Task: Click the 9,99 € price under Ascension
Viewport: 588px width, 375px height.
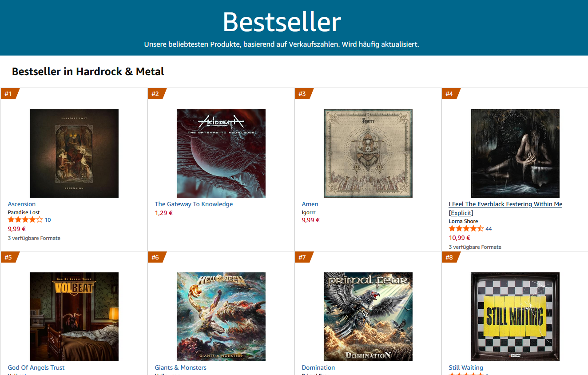Action: click(x=17, y=229)
